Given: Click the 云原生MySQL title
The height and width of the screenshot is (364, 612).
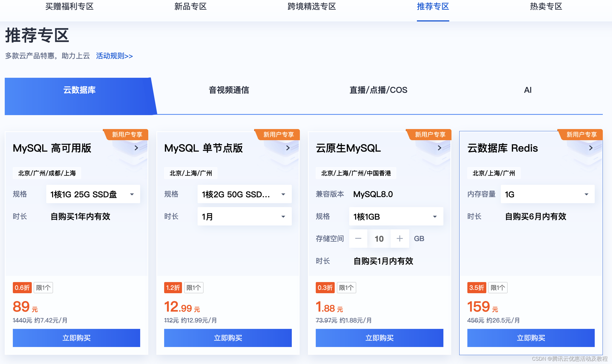Looking at the screenshot, I should coord(348,148).
